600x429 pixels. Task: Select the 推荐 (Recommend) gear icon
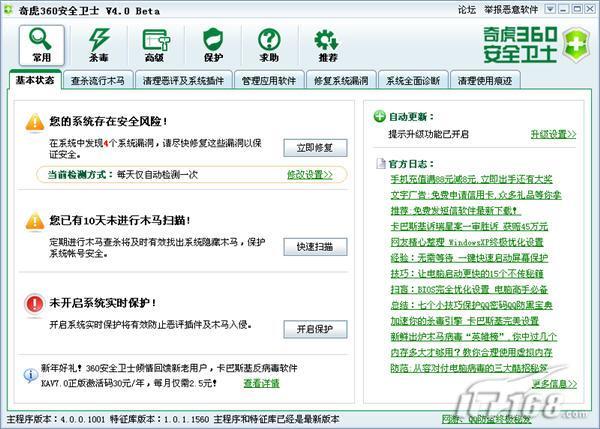pyautogui.click(x=326, y=45)
